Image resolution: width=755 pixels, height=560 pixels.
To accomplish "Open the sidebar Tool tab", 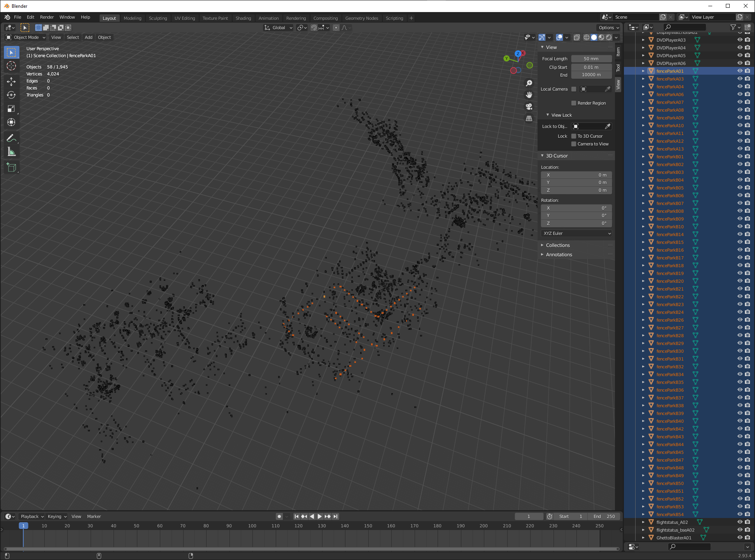I will (x=618, y=68).
